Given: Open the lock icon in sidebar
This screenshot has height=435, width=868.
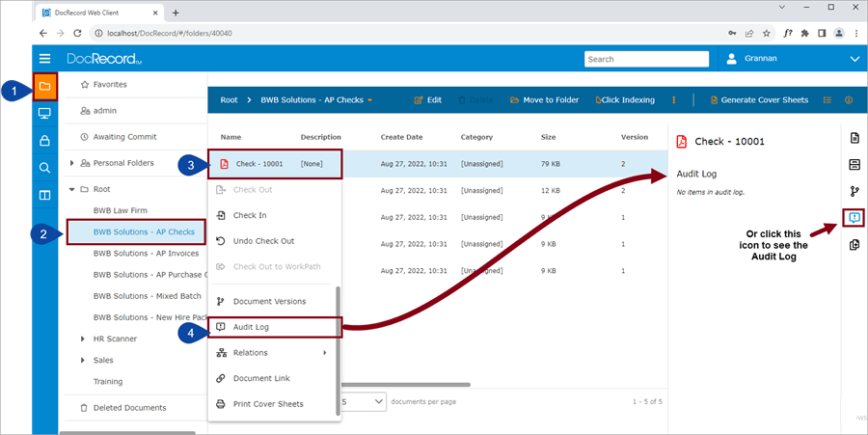Looking at the screenshot, I should click(x=44, y=141).
